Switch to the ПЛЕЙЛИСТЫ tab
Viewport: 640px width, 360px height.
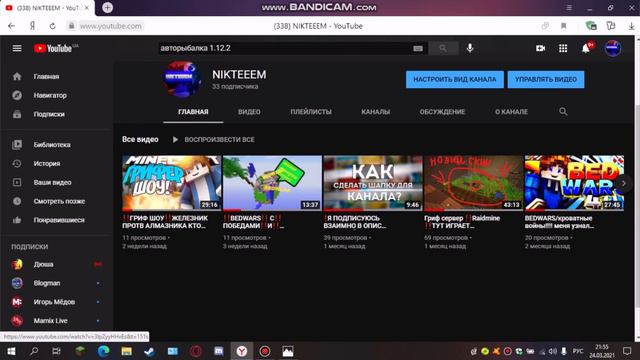click(311, 111)
